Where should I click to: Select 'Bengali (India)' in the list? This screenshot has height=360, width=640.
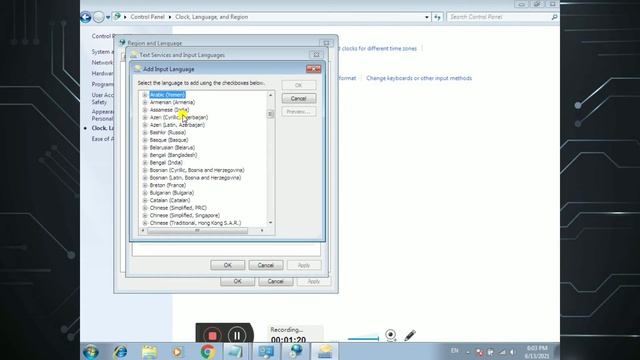(x=166, y=163)
